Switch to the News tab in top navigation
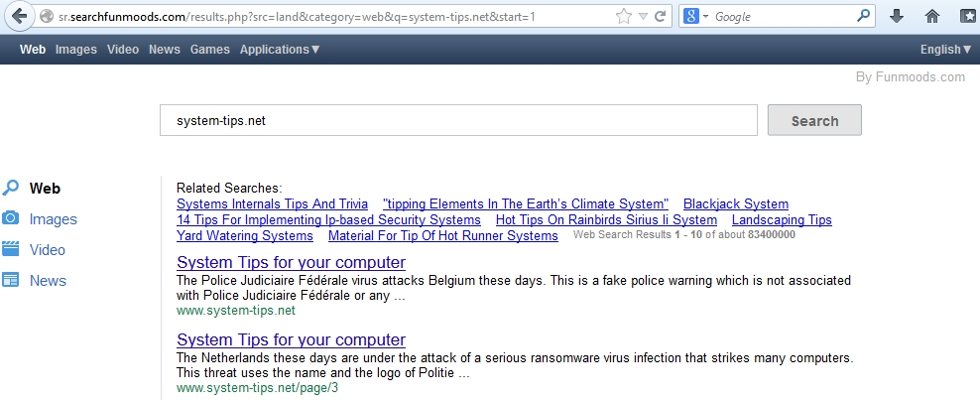Screen dimensions: 980x400 click(164, 50)
